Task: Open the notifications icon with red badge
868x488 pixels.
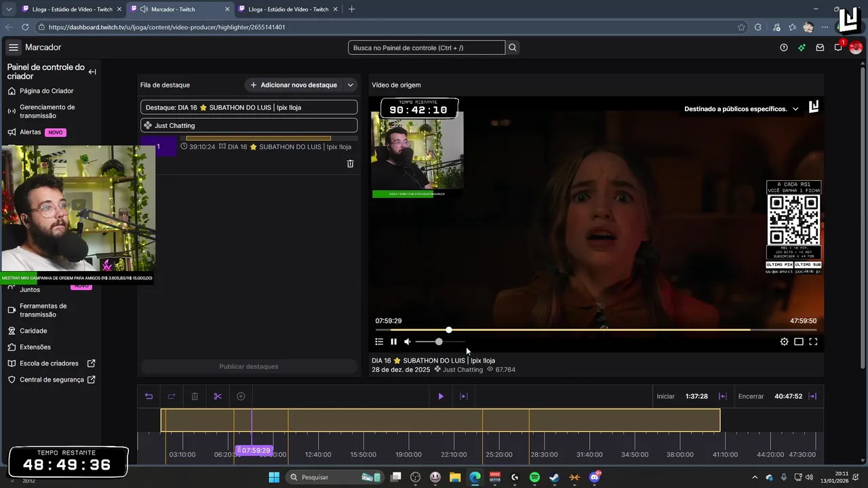Action: pyautogui.click(x=839, y=47)
